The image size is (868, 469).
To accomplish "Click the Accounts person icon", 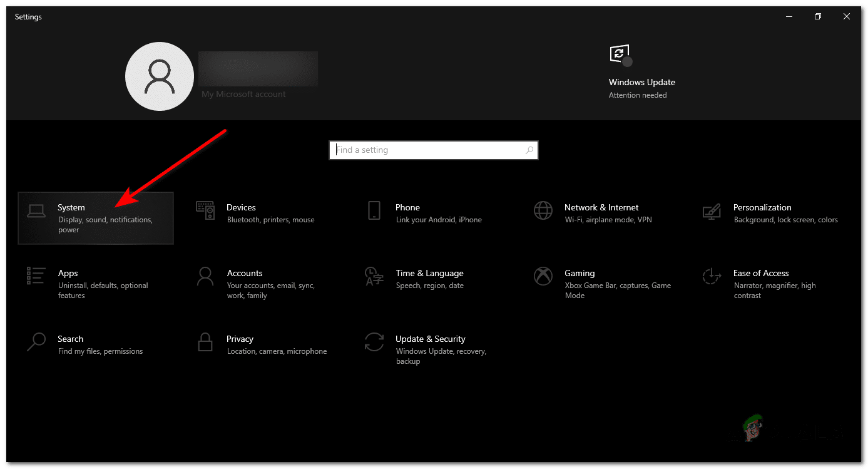I will pos(205,277).
